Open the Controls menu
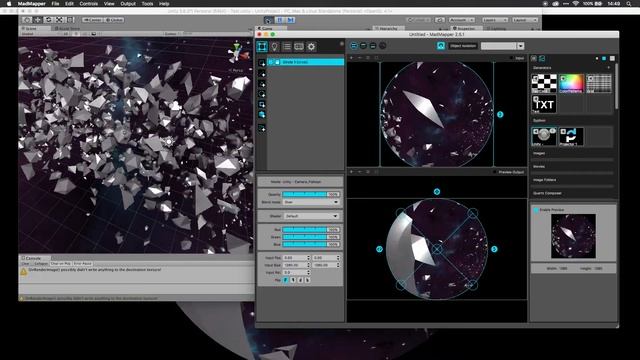Screen dimensions: 640x360 click(x=89, y=3)
